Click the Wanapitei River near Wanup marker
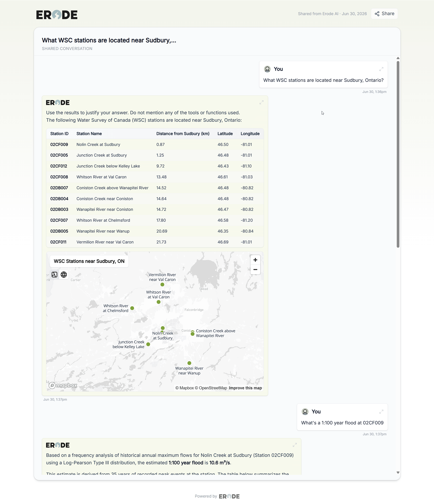 (x=189, y=363)
